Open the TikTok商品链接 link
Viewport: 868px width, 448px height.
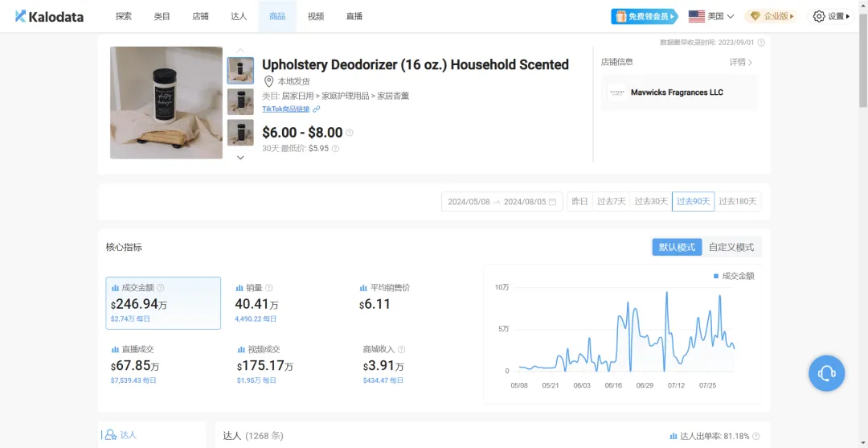click(x=286, y=109)
